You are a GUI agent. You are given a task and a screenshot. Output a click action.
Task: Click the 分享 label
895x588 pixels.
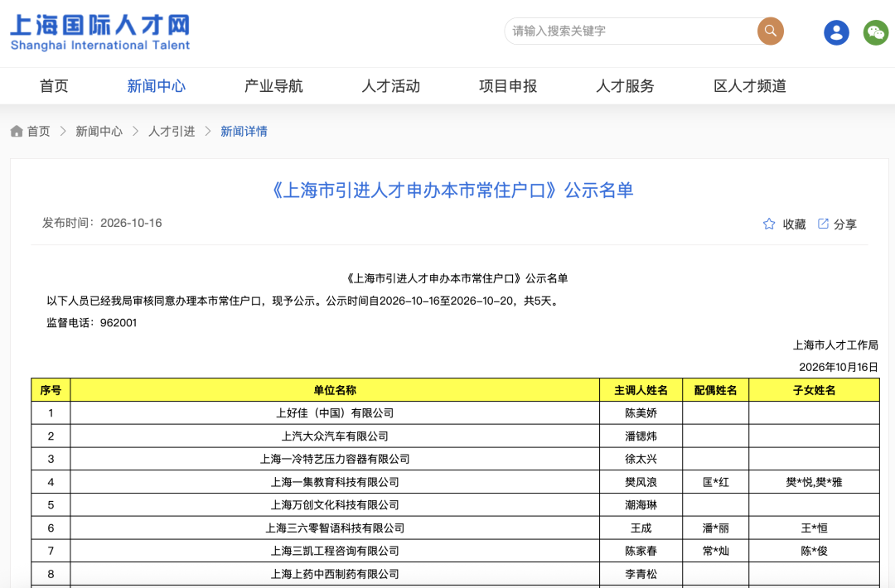point(845,224)
